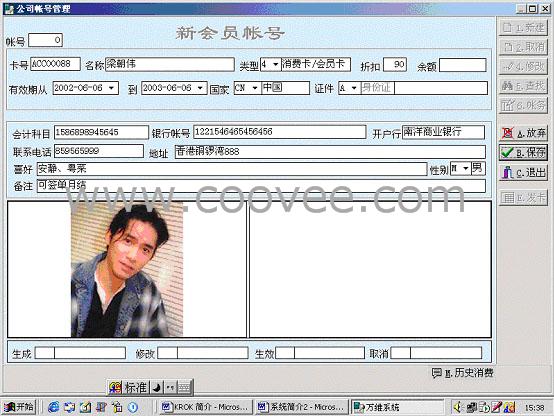Open the 性别 gender dropdown
The image size is (554, 416).
[466, 169]
